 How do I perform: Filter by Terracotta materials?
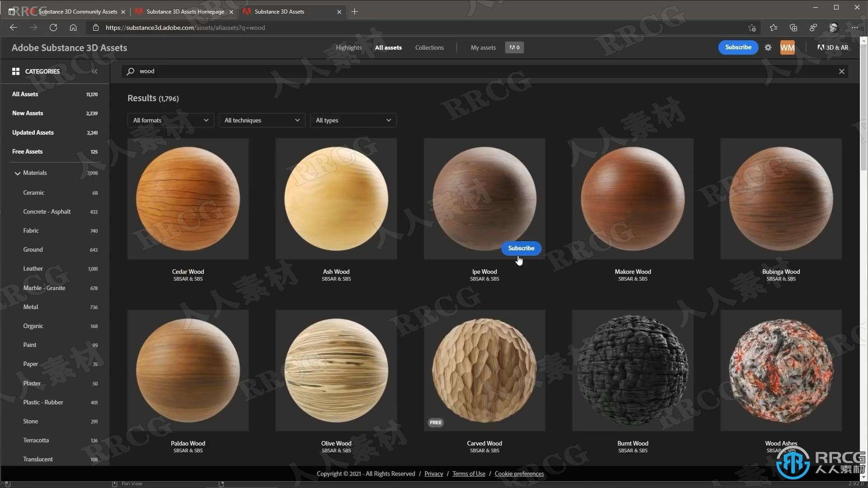60,440
